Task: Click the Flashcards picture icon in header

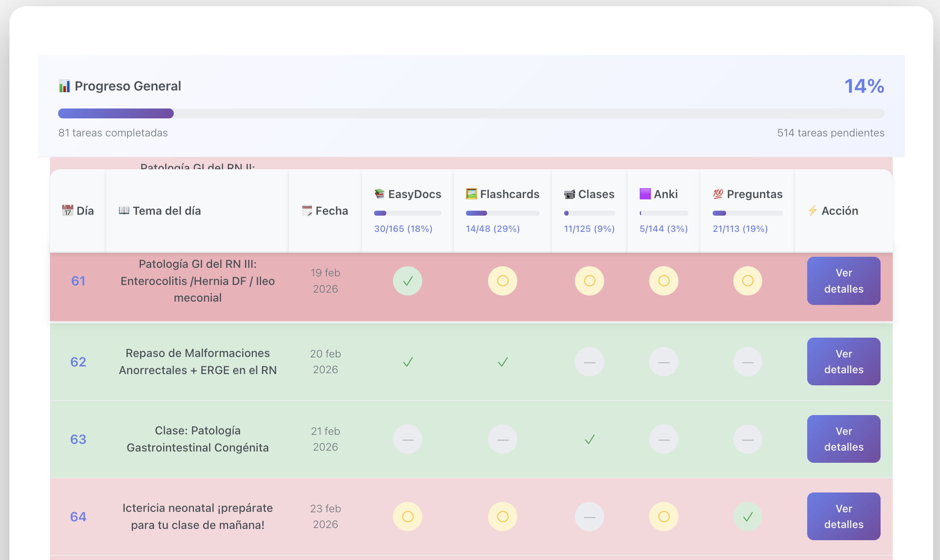Action: [471, 194]
